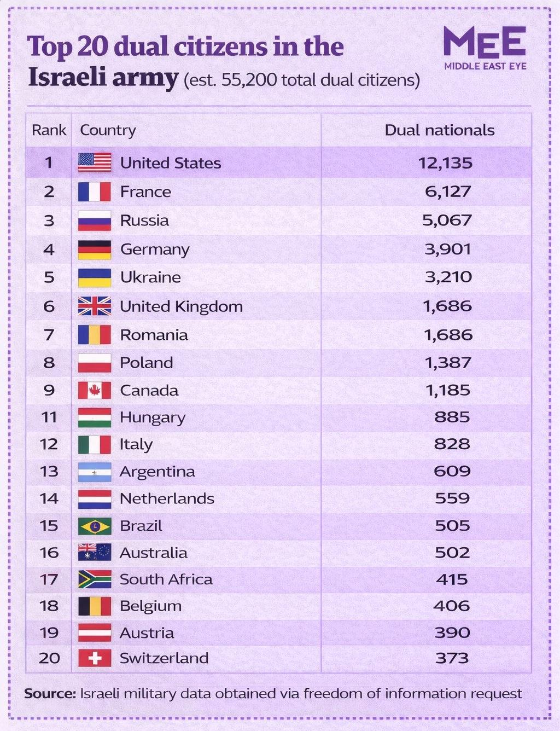
Task: Select the Canada maple leaf flag
Action: click(x=95, y=390)
